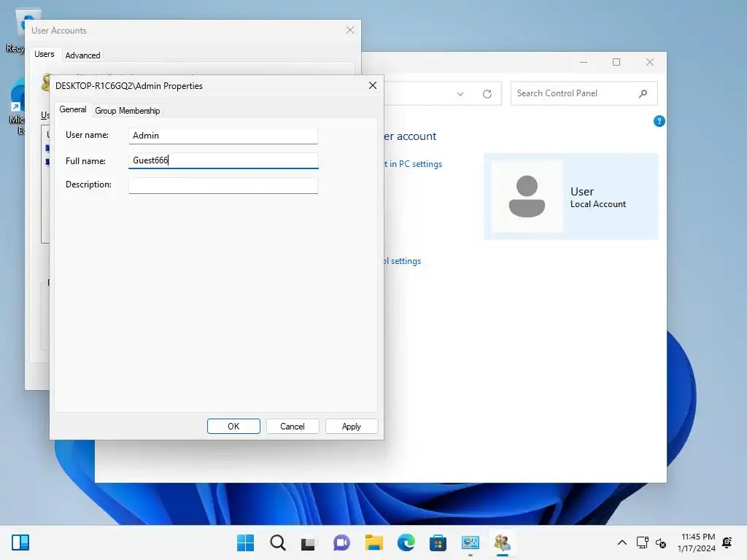The width and height of the screenshot is (747, 560).
Task: Launch Chat from the taskbar
Action: [x=341, y=542]
